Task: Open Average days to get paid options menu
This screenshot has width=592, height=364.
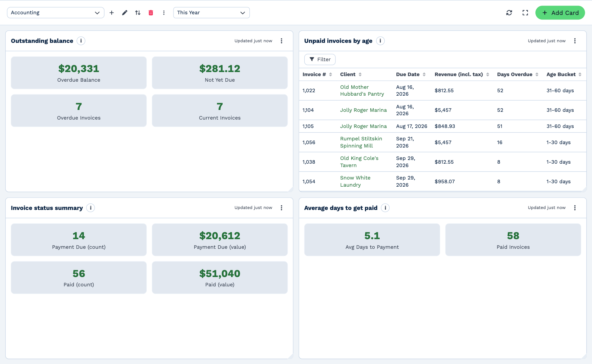Action: pyautogui.click(x=575, y=208)
